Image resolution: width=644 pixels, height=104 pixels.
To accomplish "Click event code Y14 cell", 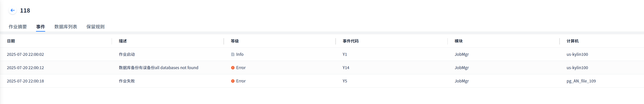I will pyautogui.click(x=346, y=68).
